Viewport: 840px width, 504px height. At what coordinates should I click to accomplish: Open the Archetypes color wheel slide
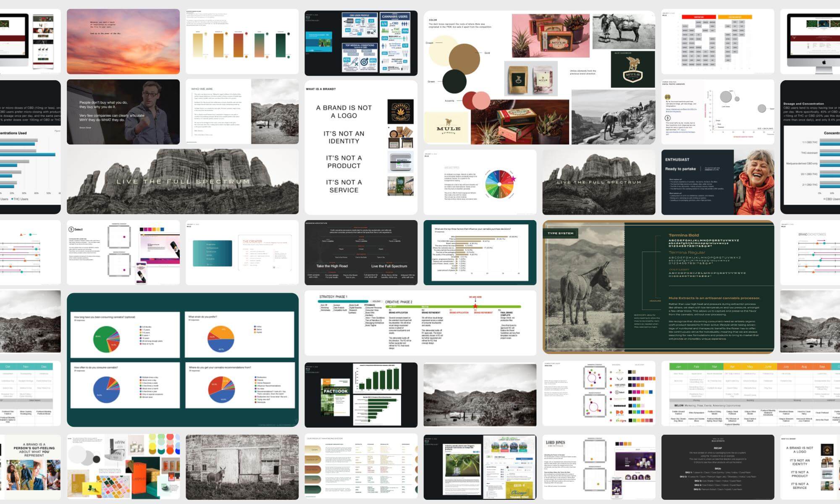(x=480, y=182)
